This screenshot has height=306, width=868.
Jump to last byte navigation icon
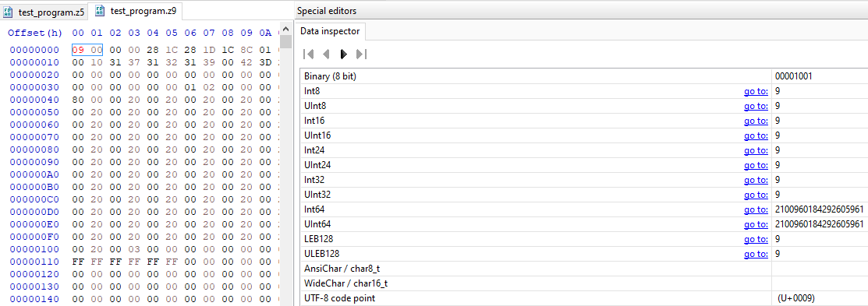(x=362, y=55)
